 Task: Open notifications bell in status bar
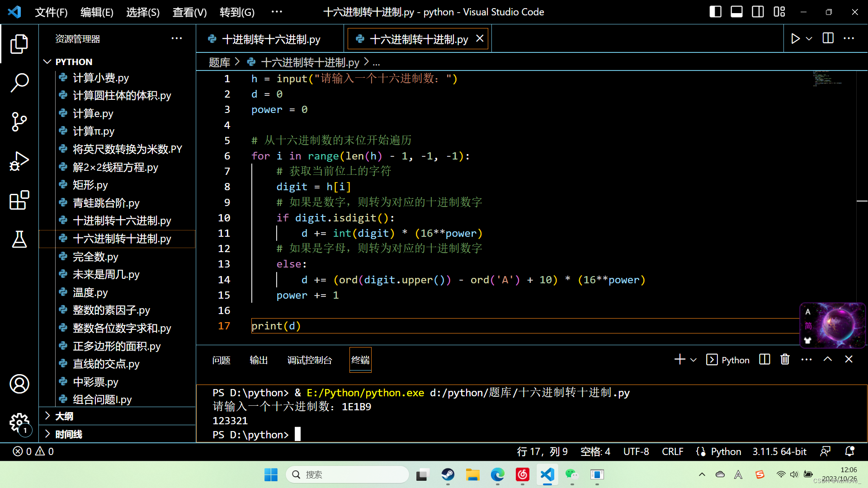point(849,451)
